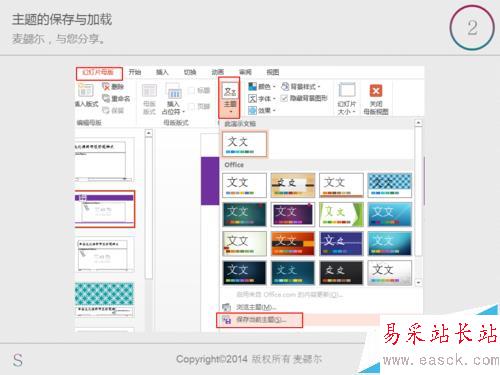Screen dimensions: 500x375
Task: Choose dark navy theme in bottom row
Action: tap(244, 273)
